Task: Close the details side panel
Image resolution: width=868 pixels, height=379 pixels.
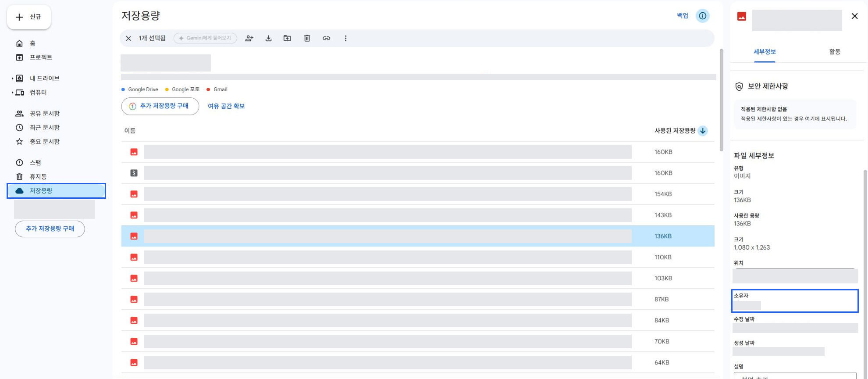Action: (854, 16)
